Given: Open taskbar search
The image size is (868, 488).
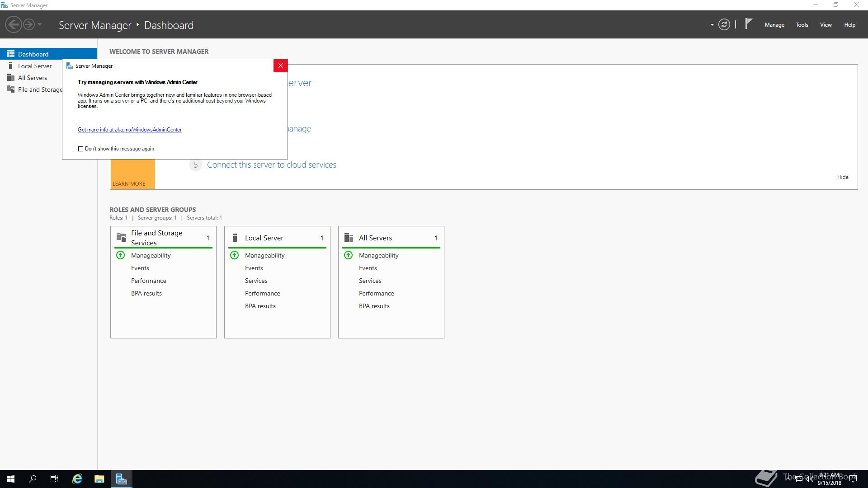Looking at the screenshot, I should pos(33,479).
